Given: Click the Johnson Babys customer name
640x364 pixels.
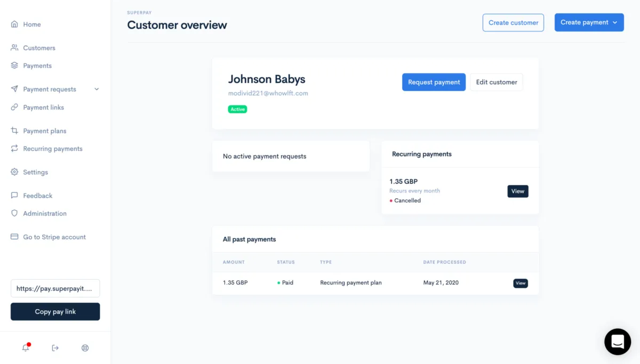Looking at the screenshot, I should (x=267, y=79).
